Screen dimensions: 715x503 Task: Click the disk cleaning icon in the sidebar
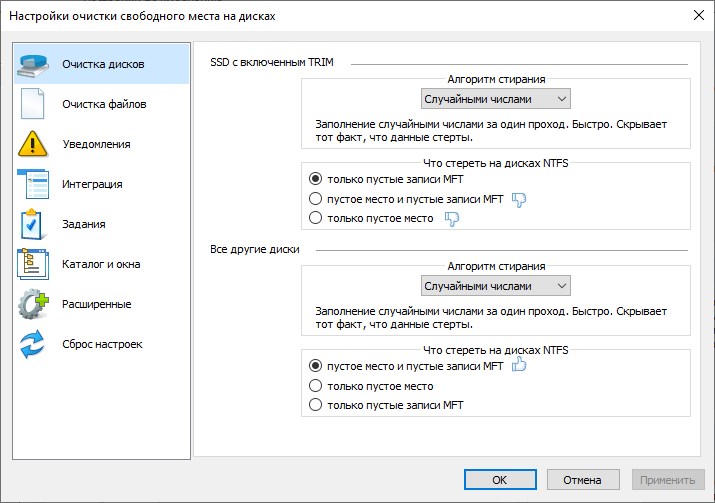click(32, 64)
